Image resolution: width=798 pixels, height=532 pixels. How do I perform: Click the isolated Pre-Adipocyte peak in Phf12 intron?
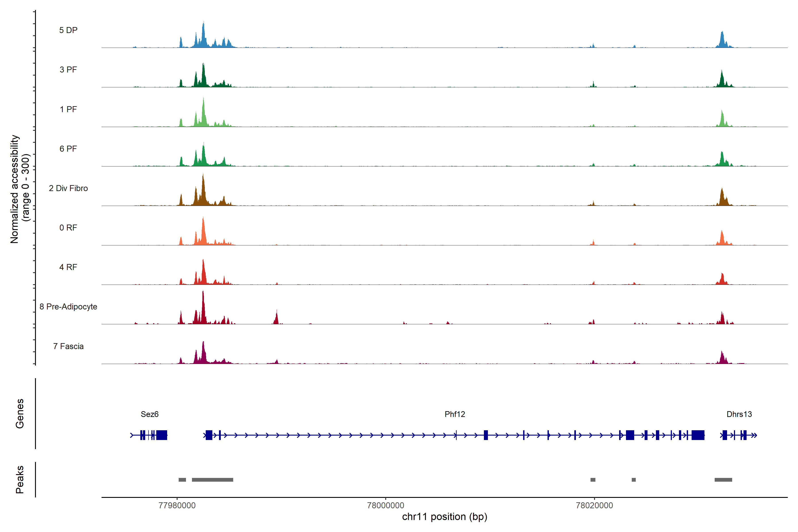click(x=276, y=319)
